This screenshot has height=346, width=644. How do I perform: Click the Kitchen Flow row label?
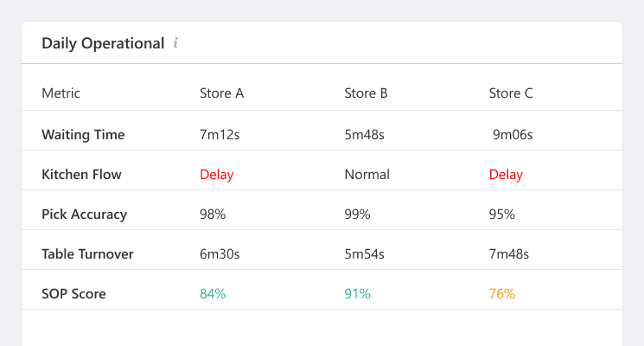pos(81,175)
